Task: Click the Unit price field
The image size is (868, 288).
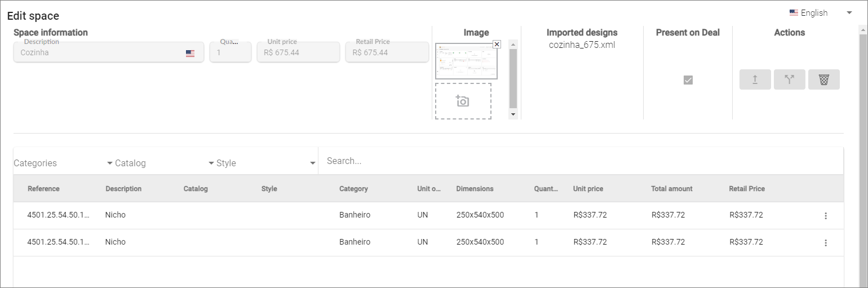Action: pos(298,52)
